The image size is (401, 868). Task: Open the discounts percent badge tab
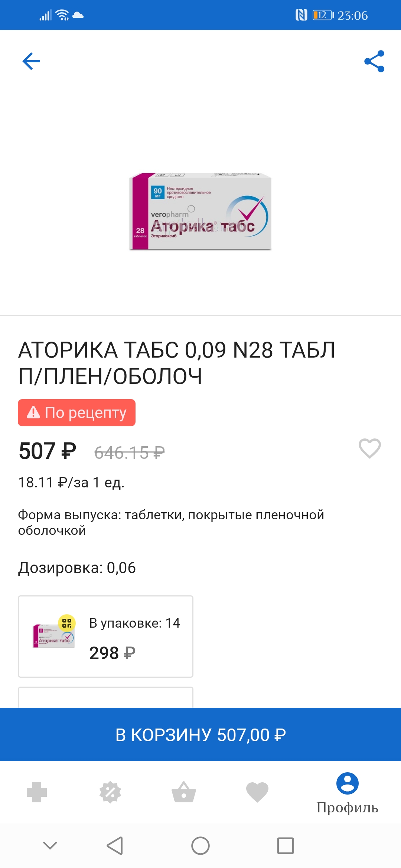[x=110, y=792]
